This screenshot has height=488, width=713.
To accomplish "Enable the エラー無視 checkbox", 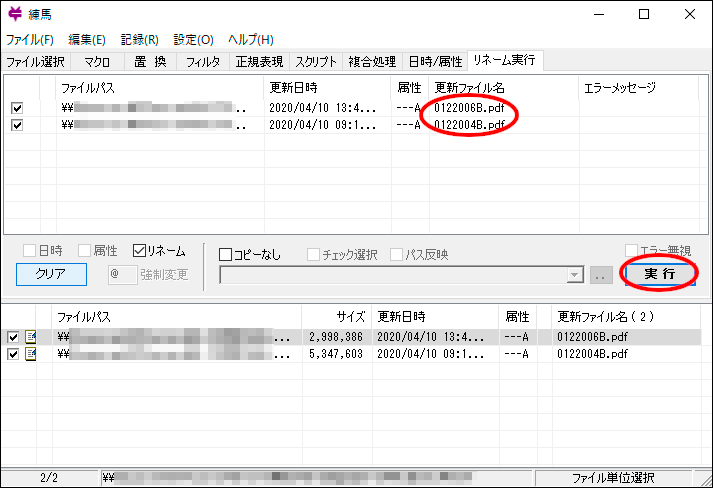I will click(631, 250).
